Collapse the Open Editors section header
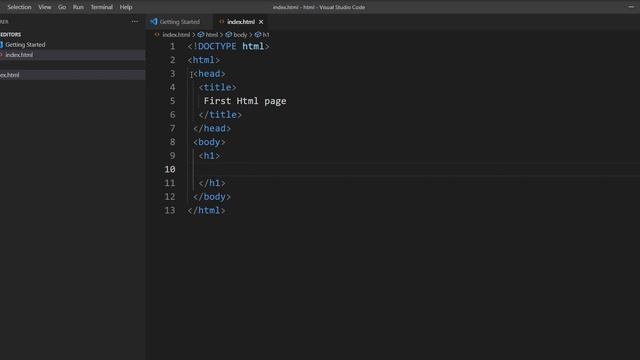The height and width of the screenshot is (360, 640). tap(11, 35)
